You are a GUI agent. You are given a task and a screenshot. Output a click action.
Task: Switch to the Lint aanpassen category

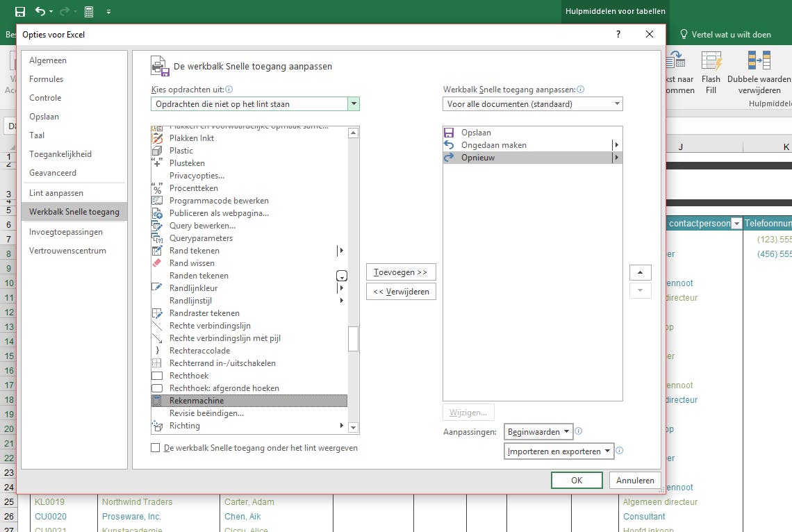56,193
